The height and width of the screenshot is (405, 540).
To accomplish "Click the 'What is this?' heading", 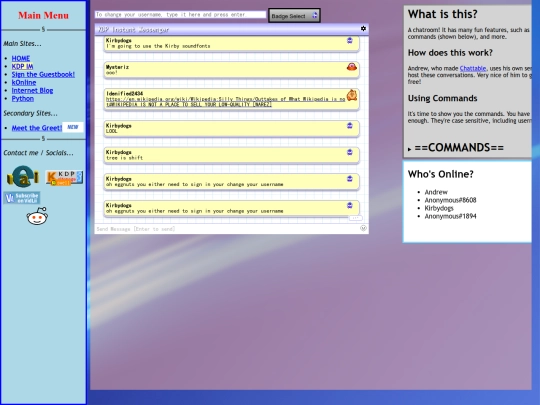I will pos(443,14).
